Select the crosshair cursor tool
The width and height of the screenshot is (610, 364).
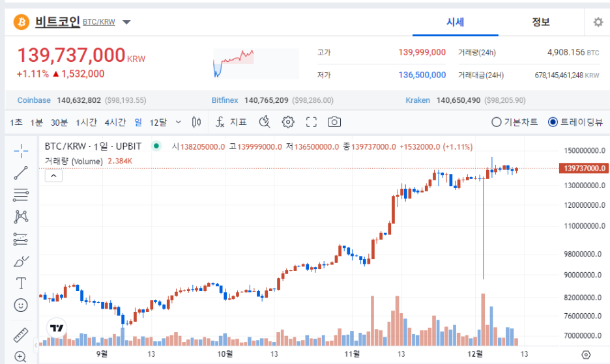pos(21,151)
